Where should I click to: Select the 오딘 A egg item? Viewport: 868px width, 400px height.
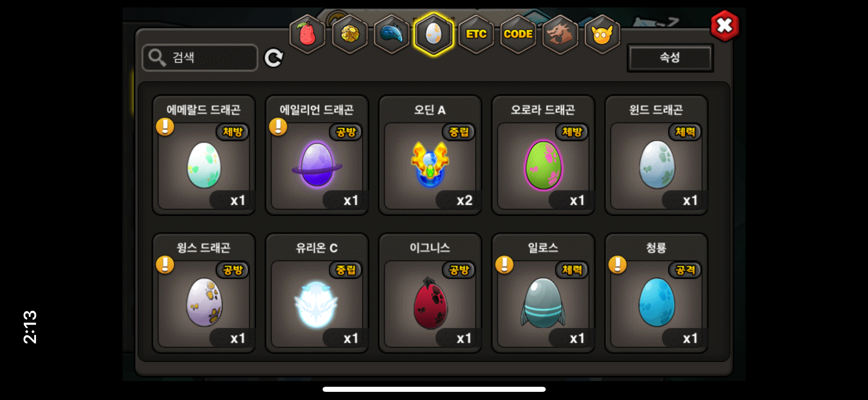coord(430,155)
